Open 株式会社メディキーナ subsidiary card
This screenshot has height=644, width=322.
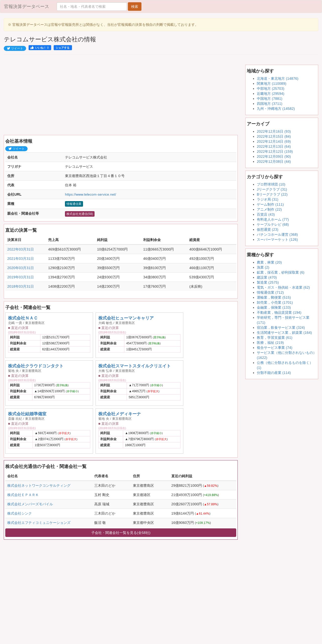point(119,414)
